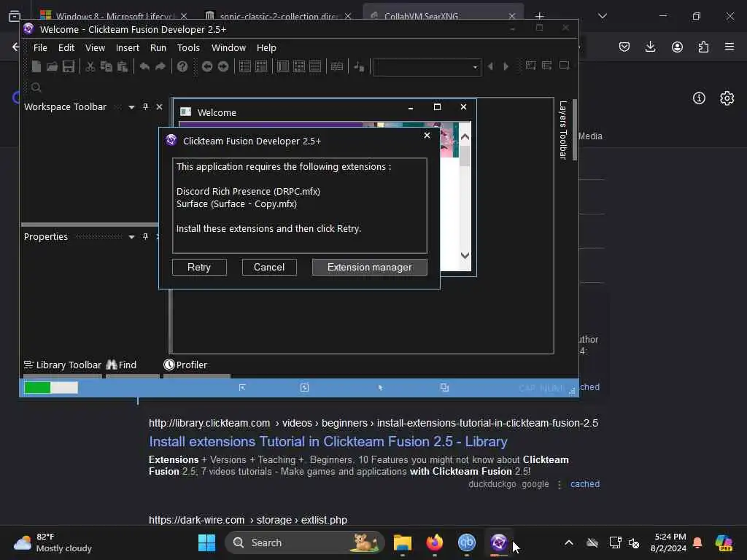Click the Open folder toolbar icon
Screen dimensions: 747x560
point(52,66)
